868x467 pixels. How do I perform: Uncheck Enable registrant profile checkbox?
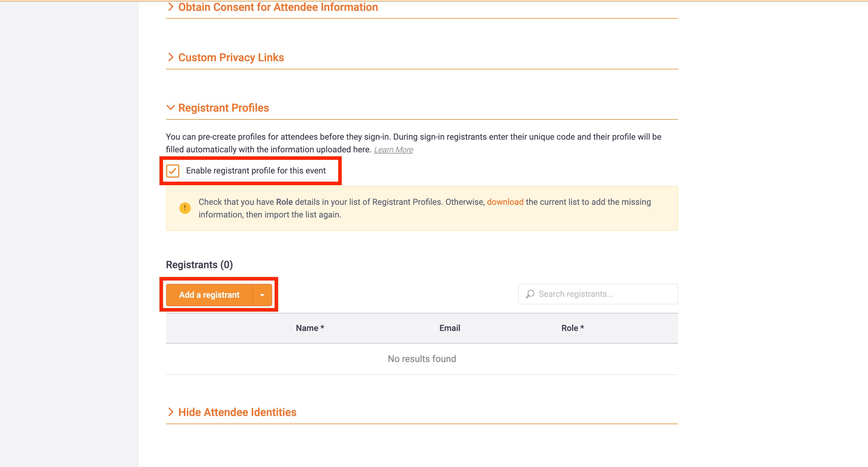tap(172, 171)
